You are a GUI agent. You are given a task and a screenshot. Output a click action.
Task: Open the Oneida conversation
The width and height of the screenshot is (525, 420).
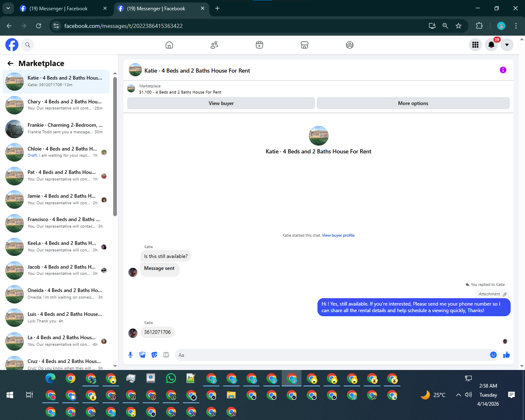[56, 294]
